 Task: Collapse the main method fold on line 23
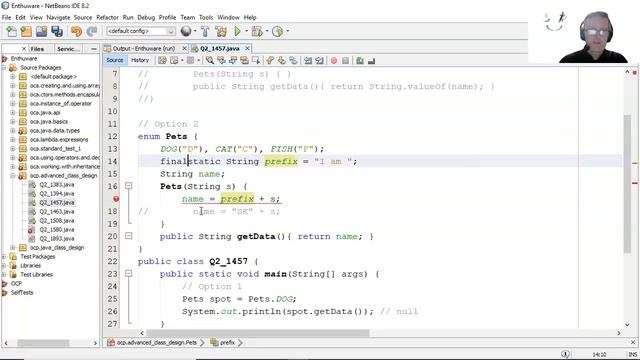(129, 273)
